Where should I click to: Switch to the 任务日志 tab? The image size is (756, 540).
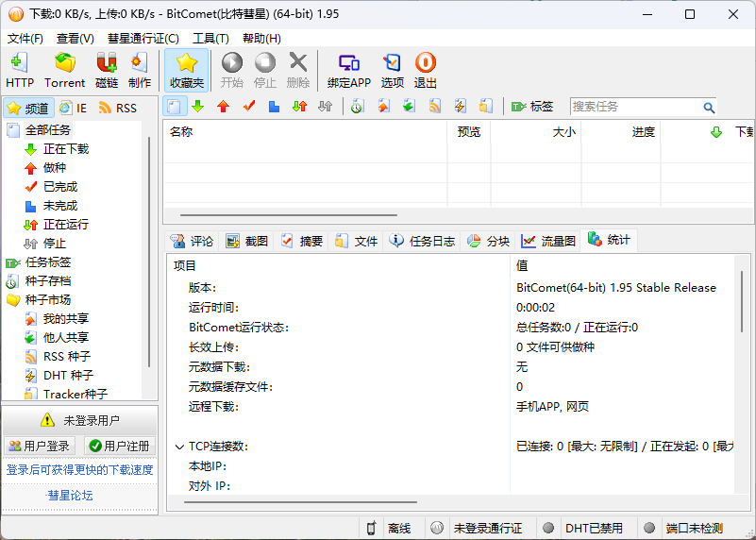click(x=422, y=241)
